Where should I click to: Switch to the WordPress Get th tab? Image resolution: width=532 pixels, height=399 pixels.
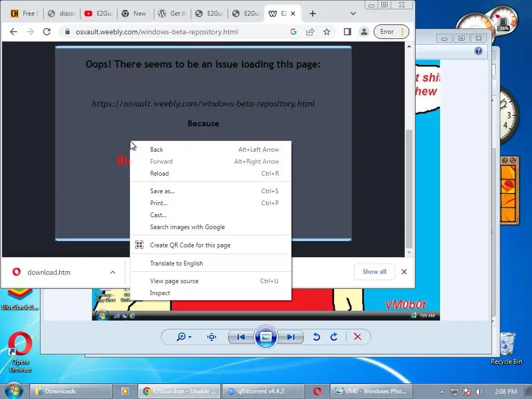pyautogui.click(x=172, y=14)
